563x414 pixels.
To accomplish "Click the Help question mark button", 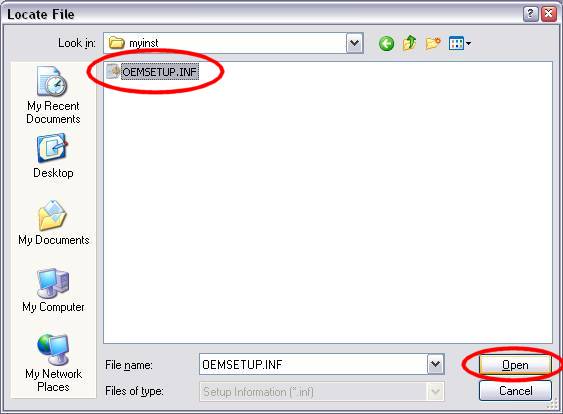I will click(531, 14).
